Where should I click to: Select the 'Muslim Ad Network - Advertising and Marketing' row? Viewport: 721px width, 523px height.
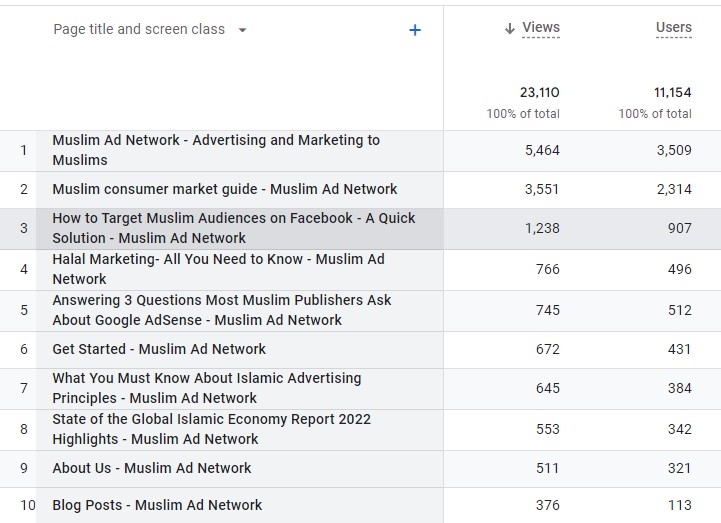click(x=216, y=150)
